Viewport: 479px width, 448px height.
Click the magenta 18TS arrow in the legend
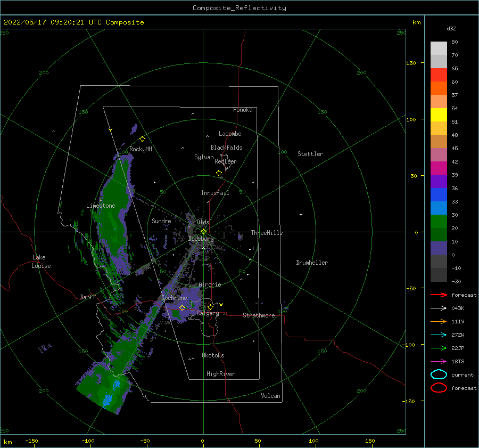[x=439, y=362]
